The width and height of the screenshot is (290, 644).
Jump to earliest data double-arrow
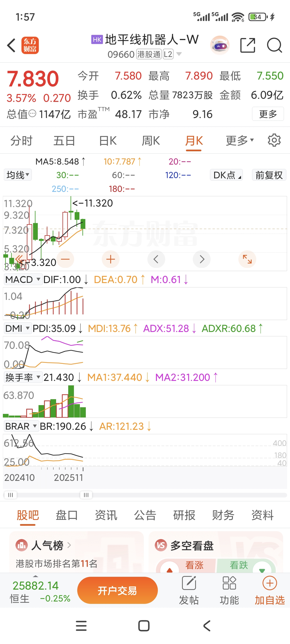[20, 259]
